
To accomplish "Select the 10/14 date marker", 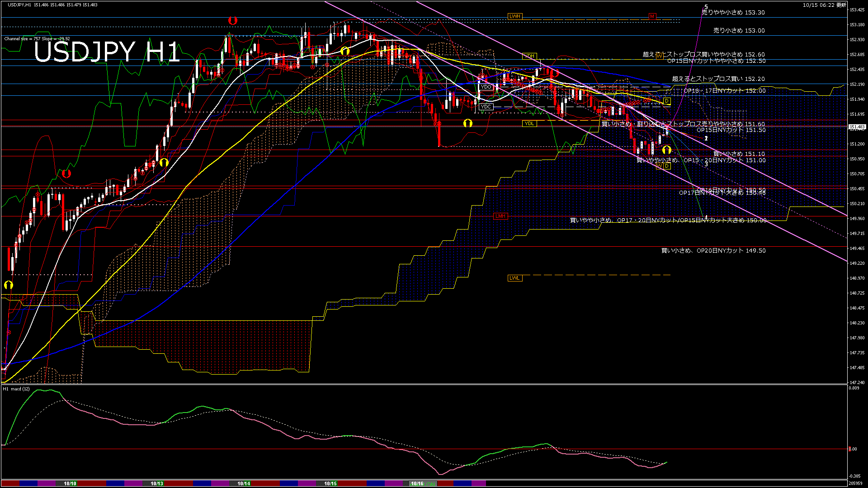I will (x=244, y=483).
